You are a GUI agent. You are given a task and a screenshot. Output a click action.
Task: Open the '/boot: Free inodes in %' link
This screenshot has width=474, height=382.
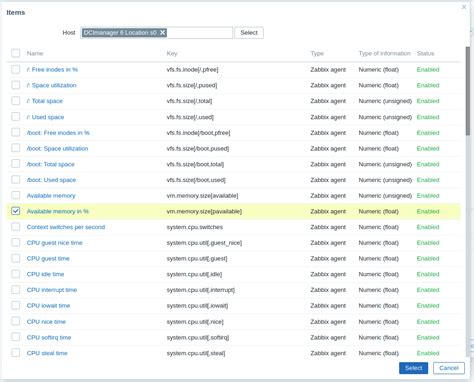(58, 133)
